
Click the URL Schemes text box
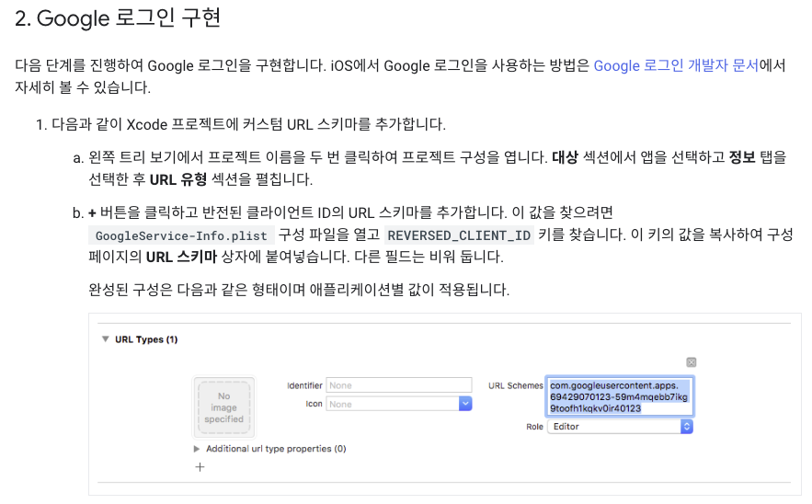620,396
